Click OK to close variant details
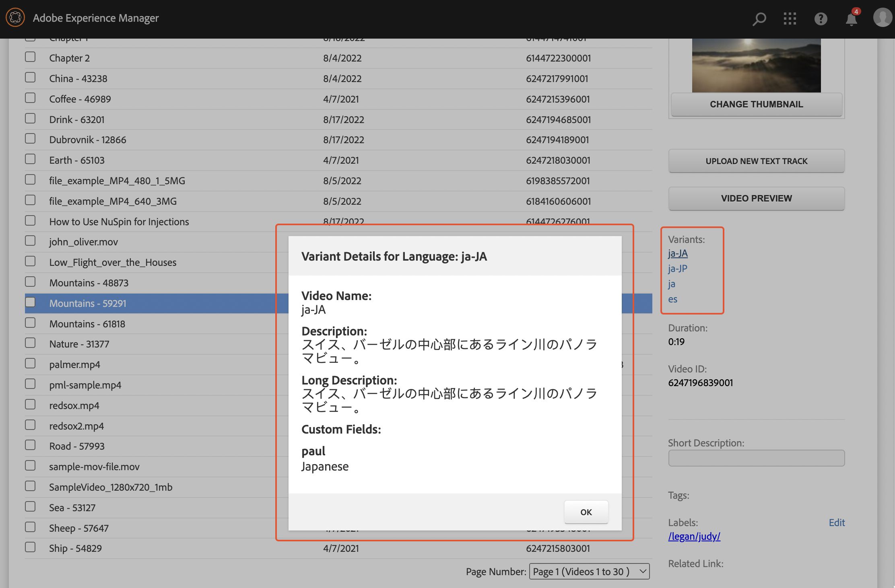 [585, 511]
